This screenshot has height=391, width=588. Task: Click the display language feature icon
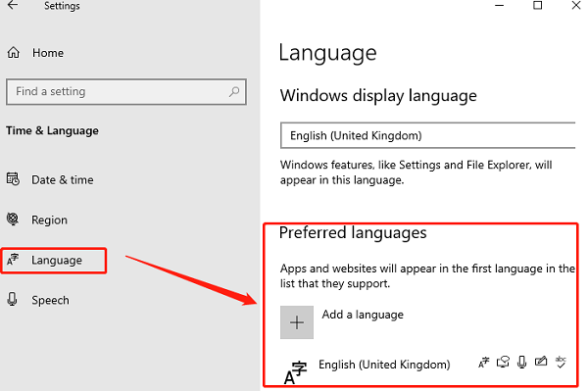click(484, 363)
